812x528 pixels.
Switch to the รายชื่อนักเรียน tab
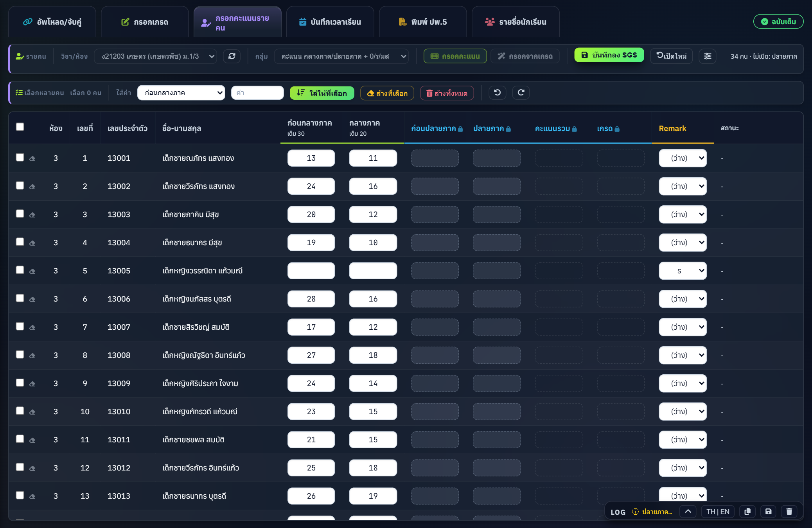click(x=516, y=22)
